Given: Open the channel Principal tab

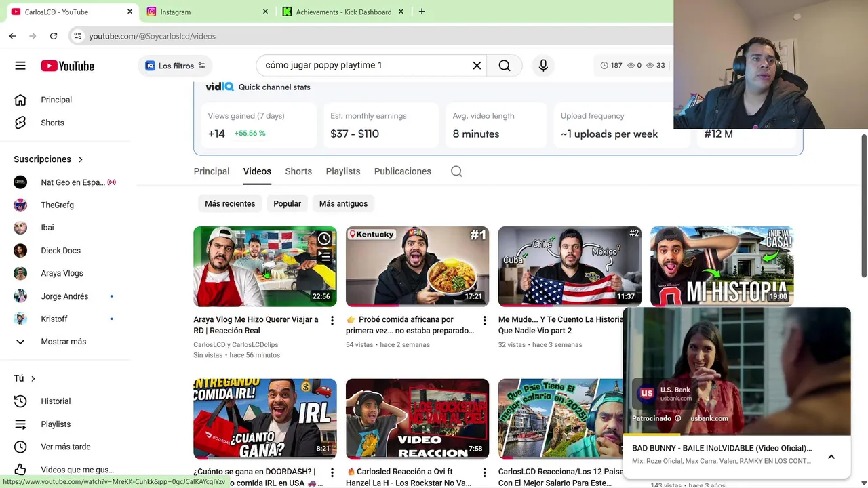Looking at the screenshot, I should click(x=212, y=171).
